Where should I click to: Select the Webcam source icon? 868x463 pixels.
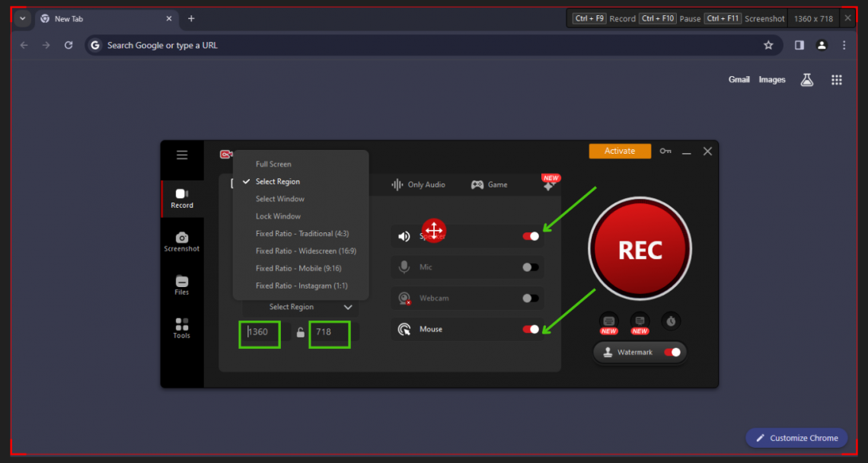click(x=404, y=298)
